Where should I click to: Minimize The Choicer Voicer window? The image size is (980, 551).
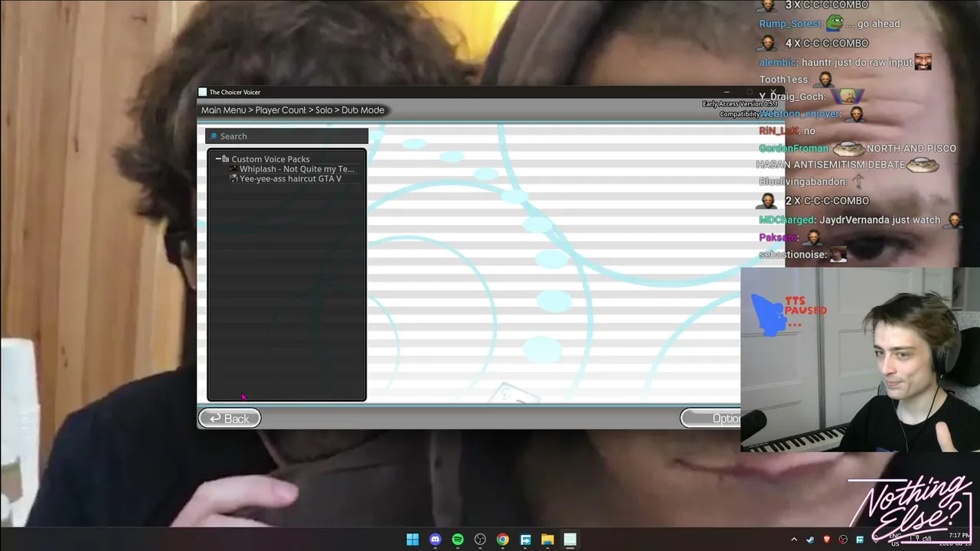click(x=727, y=92)
